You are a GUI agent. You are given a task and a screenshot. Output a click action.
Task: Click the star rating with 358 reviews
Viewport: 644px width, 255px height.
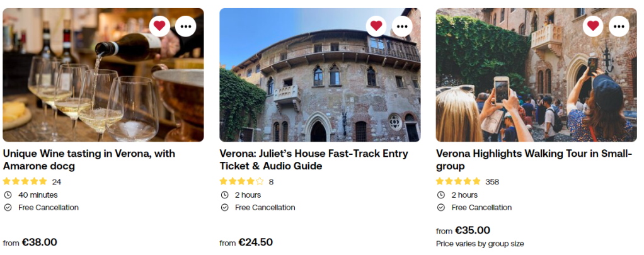[x=459, y=182]
